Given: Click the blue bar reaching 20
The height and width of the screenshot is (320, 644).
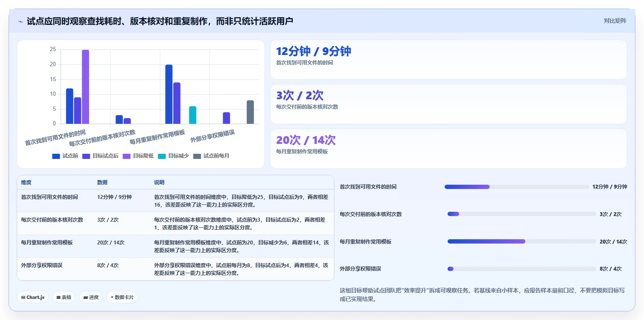Looking at the screenshot, I should pyautogui.click(x=169, y=94).
